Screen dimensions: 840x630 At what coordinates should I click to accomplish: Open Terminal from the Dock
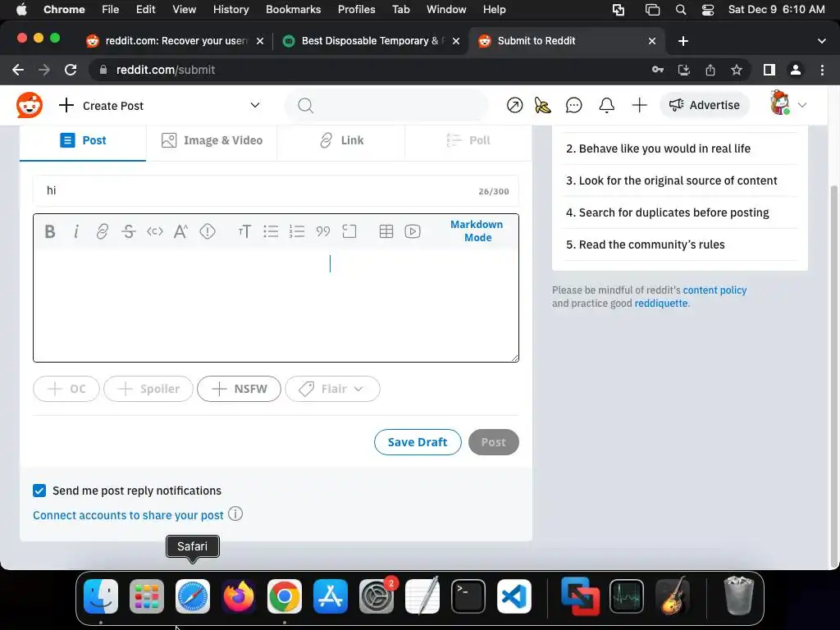468,596
